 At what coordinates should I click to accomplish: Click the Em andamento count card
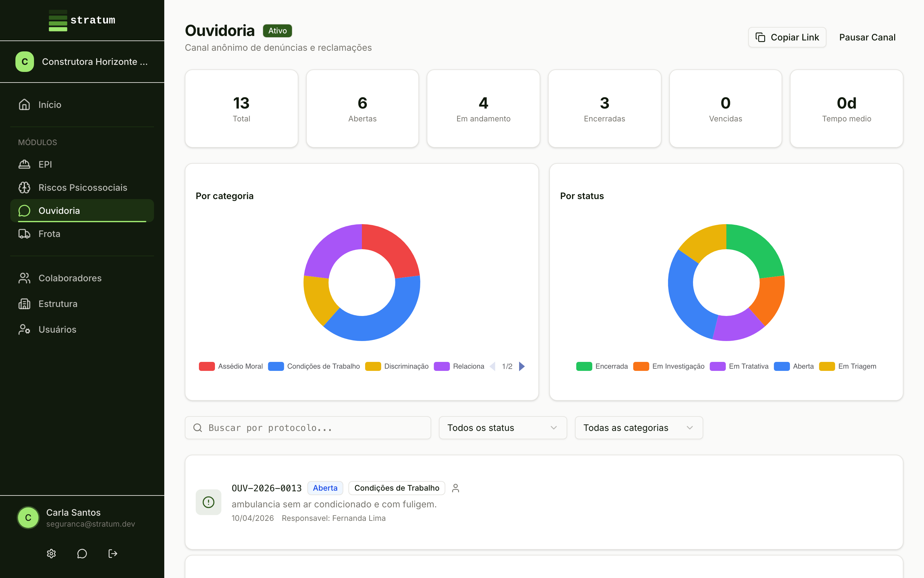point(483,109)
